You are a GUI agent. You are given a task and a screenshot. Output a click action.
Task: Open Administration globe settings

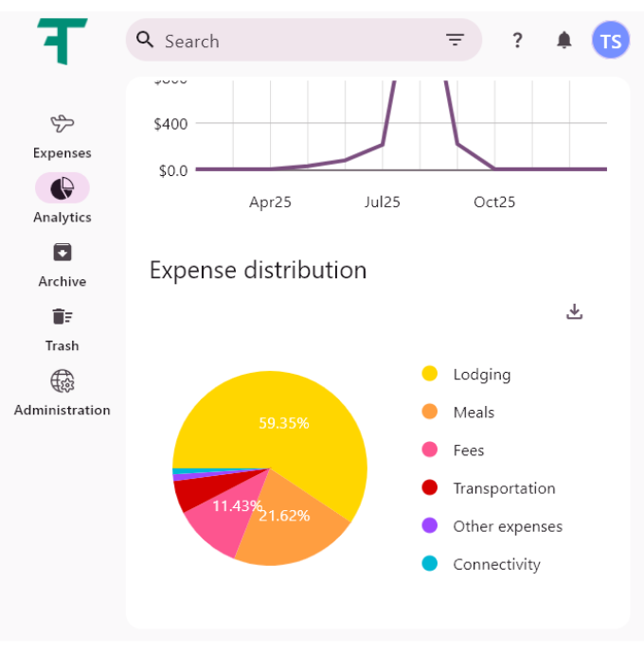click(x=63, y=381)
